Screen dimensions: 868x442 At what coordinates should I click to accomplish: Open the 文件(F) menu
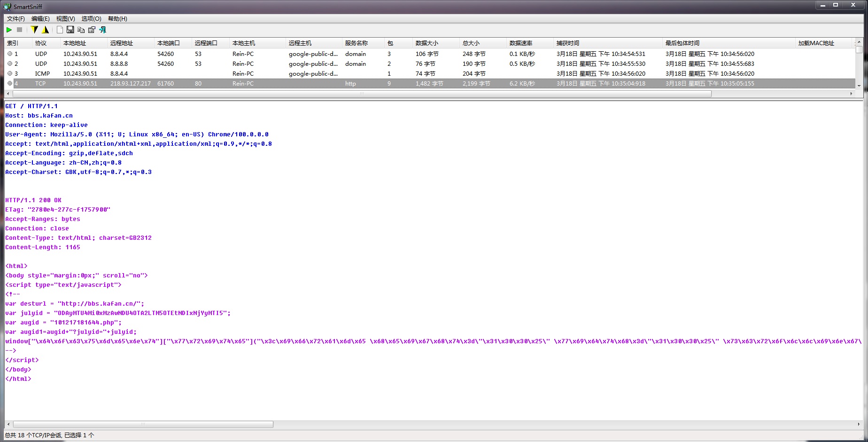coord(15,19)
